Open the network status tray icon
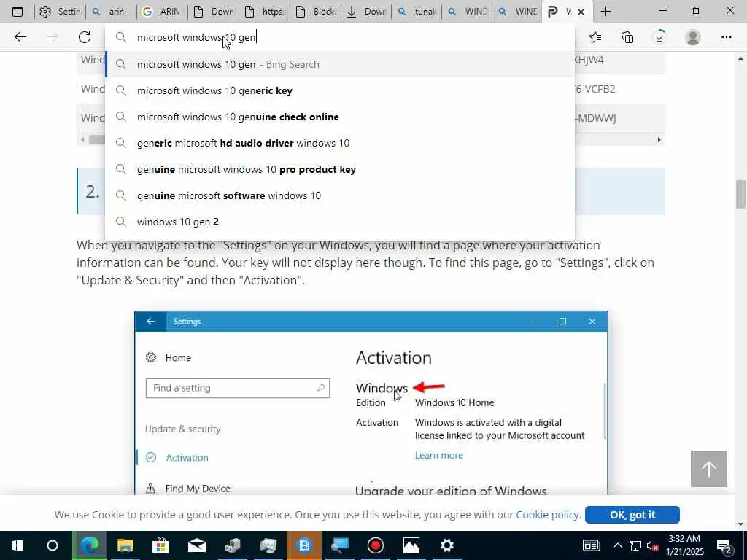 point(635,545)
